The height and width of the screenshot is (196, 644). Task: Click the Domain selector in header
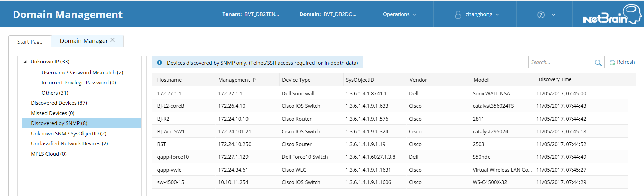tap(328, 14)
